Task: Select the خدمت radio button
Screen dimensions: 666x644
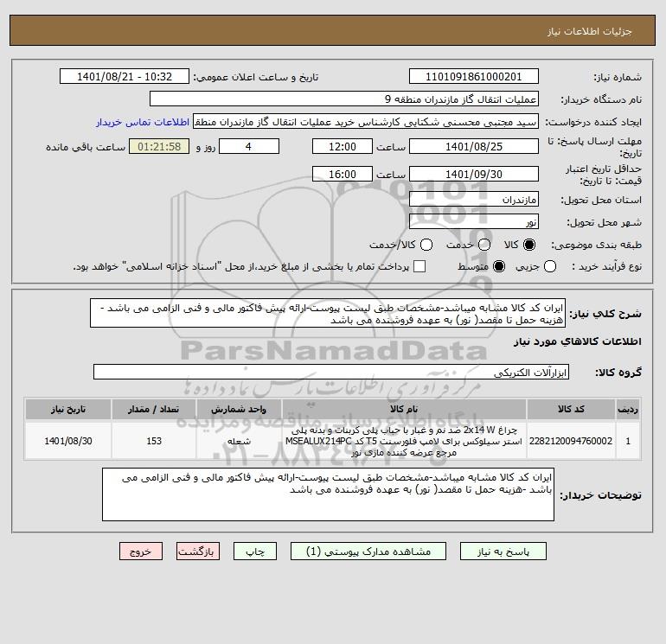Action: (x=484, y=245)
